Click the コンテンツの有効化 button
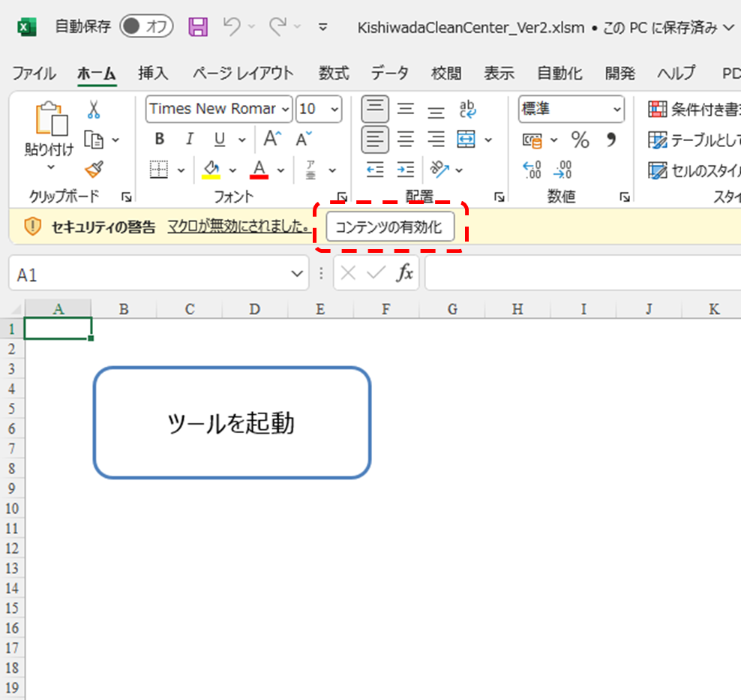This screenshot has width=741, height=700. pyautogui.click(x=390, y=227)
